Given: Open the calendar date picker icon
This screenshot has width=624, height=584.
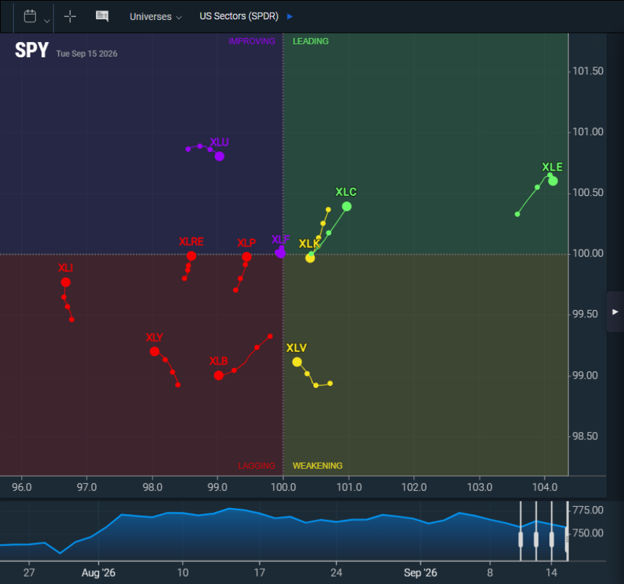Looking at the screenshot, I should 30,16.
